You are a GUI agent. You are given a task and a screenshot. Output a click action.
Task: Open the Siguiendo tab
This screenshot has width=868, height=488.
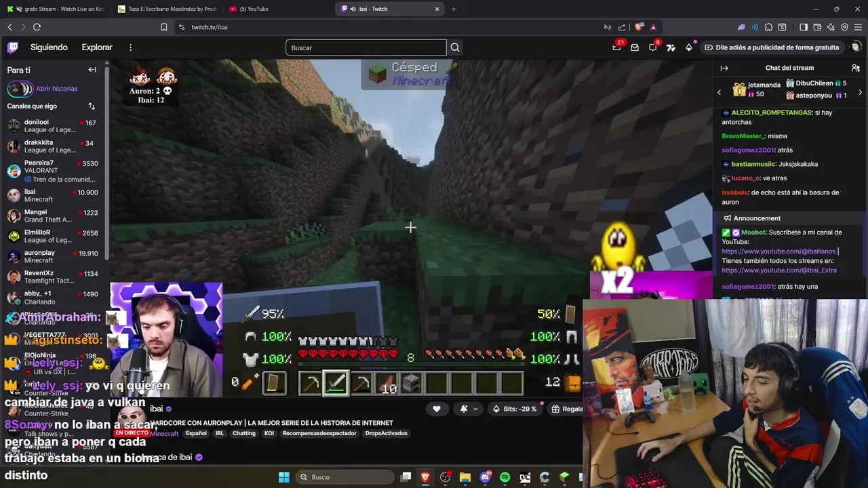pos(49,47)
